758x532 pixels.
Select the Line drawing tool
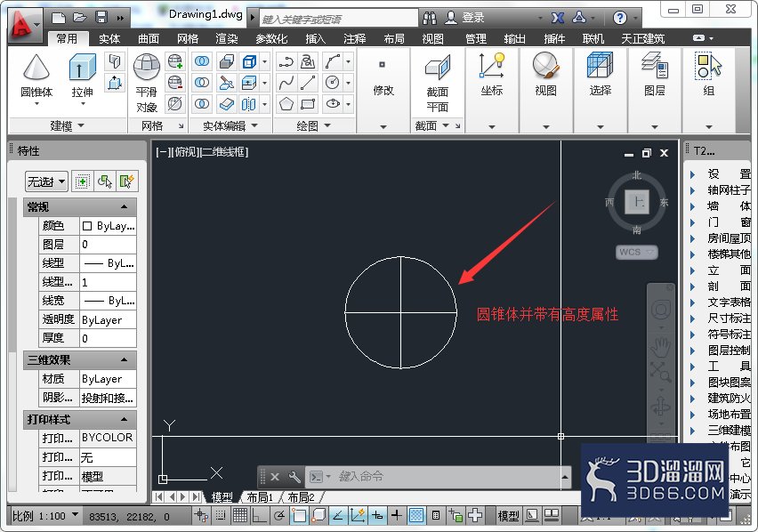(308, 83)
